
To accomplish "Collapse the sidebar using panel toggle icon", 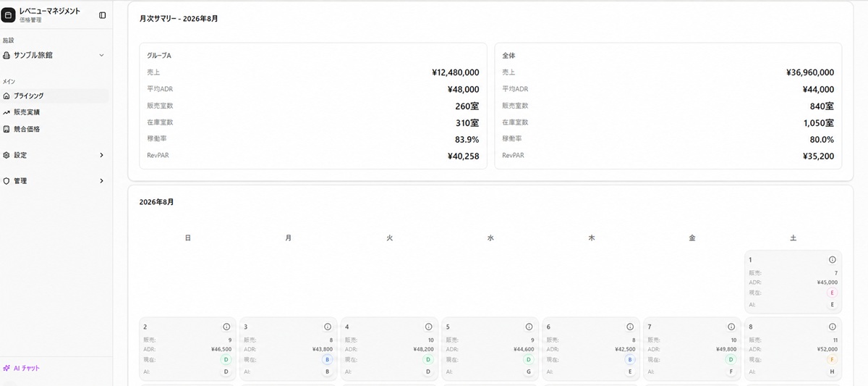I will pos(102,15).
